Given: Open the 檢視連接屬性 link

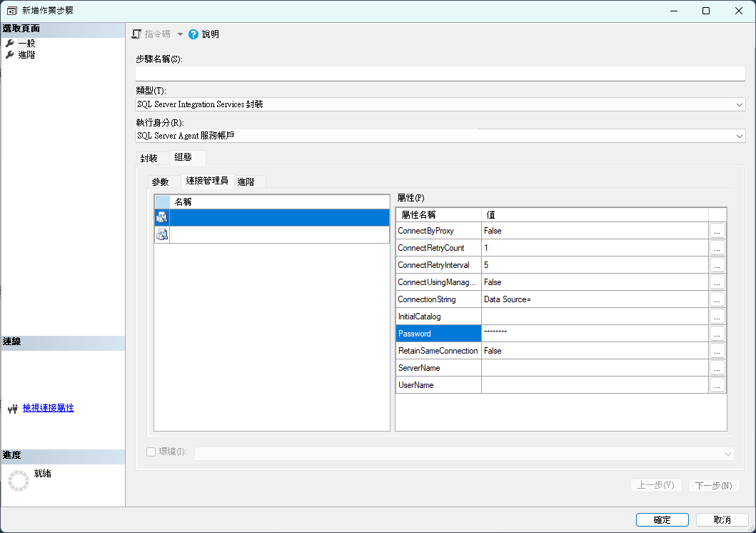Looking at the screenshot, I should click(48, 408).
